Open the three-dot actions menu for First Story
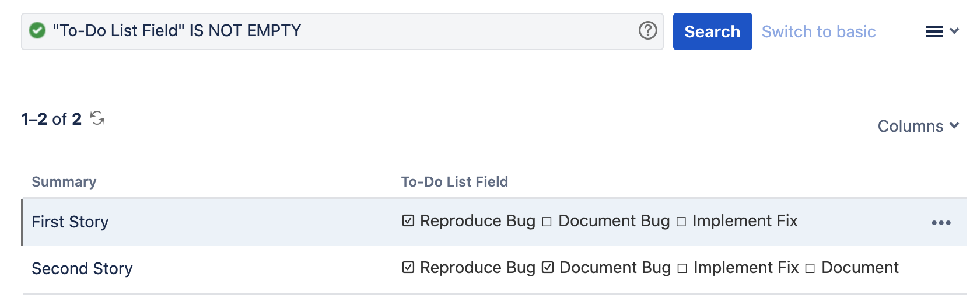The width and height of the screenshot is (980, 308). [x=941, y=223]
